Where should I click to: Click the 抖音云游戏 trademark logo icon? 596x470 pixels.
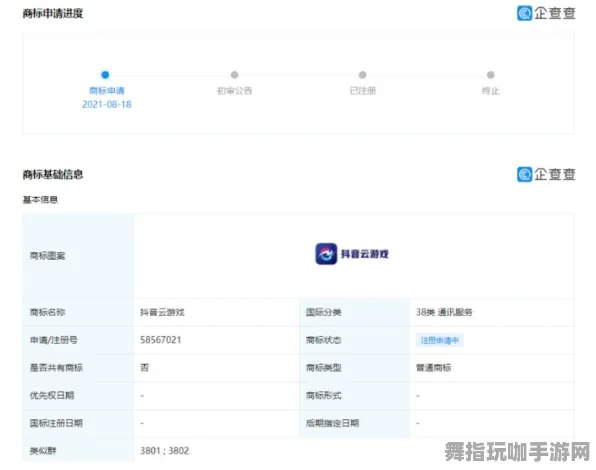click(326, 254)
